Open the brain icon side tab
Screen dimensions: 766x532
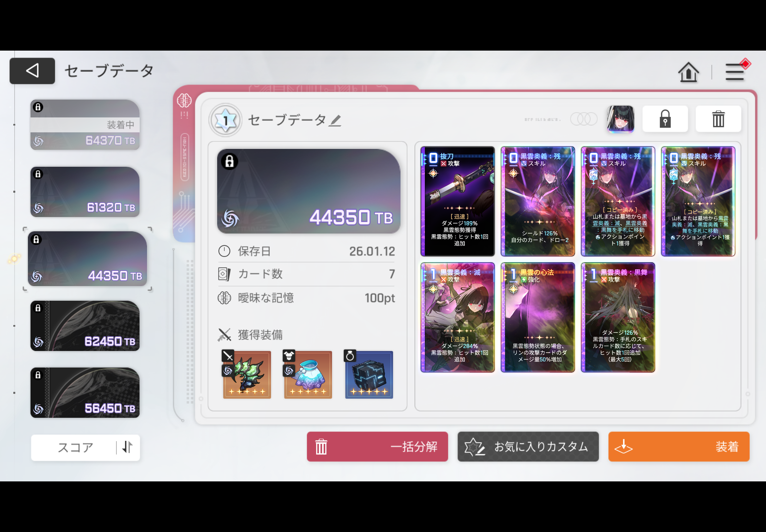point(184,100)
